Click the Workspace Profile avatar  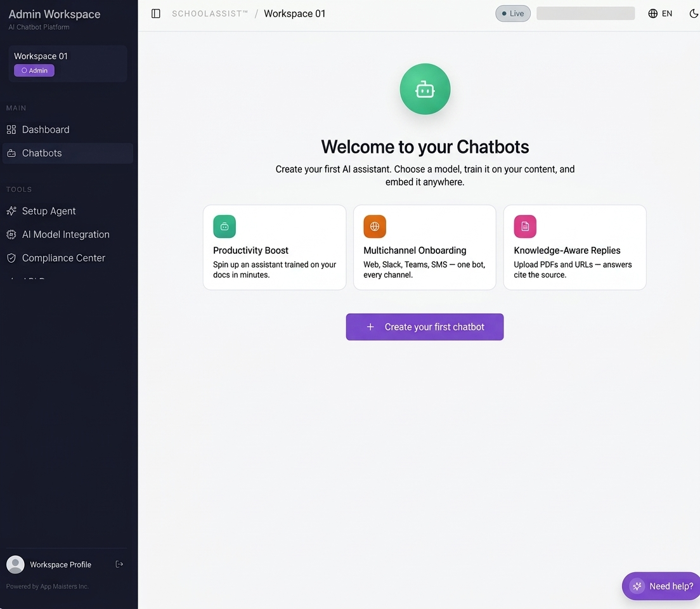15,565
